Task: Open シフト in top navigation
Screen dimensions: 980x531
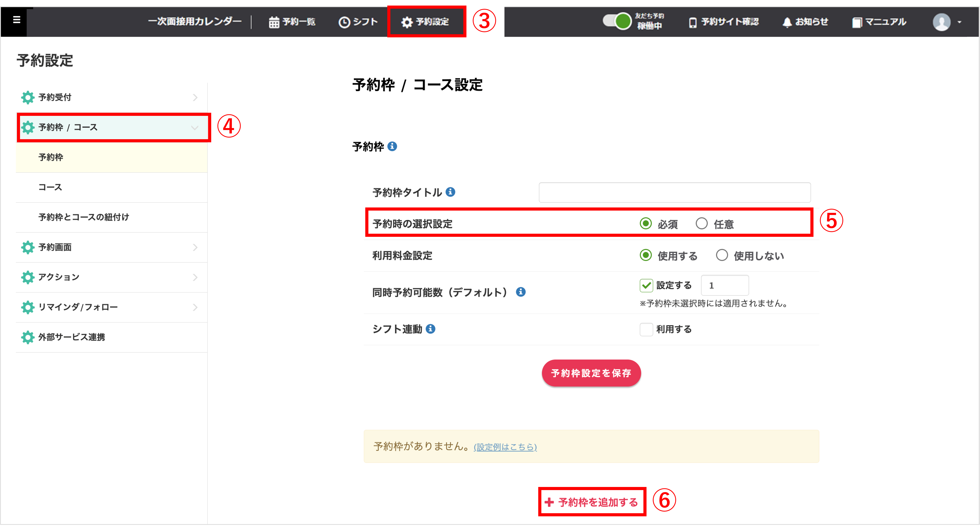Action: [358, 22]
